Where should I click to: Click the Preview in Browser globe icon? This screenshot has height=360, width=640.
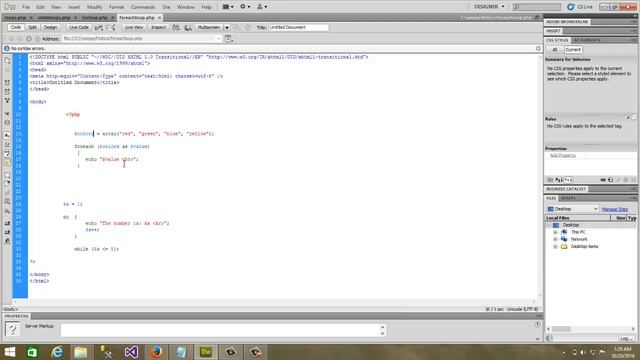click(x=188, y=27)
